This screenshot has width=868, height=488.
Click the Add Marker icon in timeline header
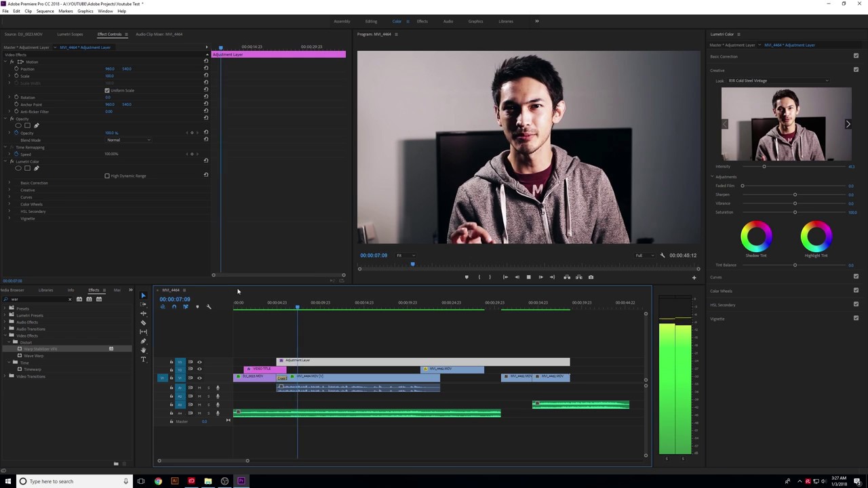pyautogui.click(x=197, y=307)
